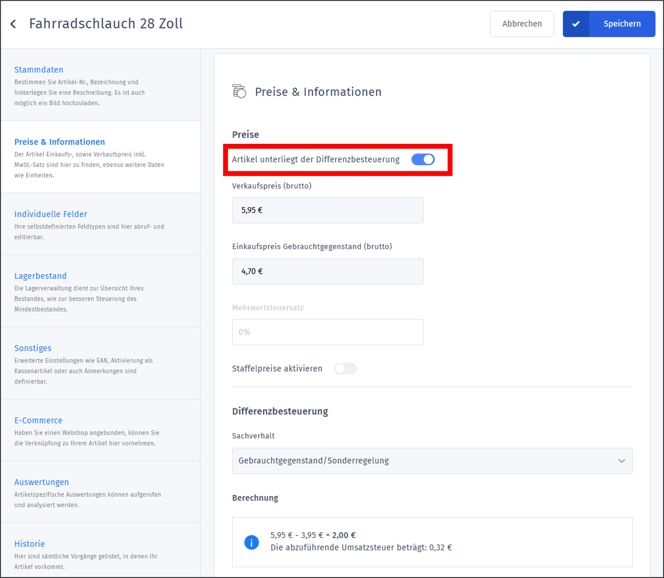Click the Einkaufspreis Gebrauchtgegenstand field

point(327,271)
